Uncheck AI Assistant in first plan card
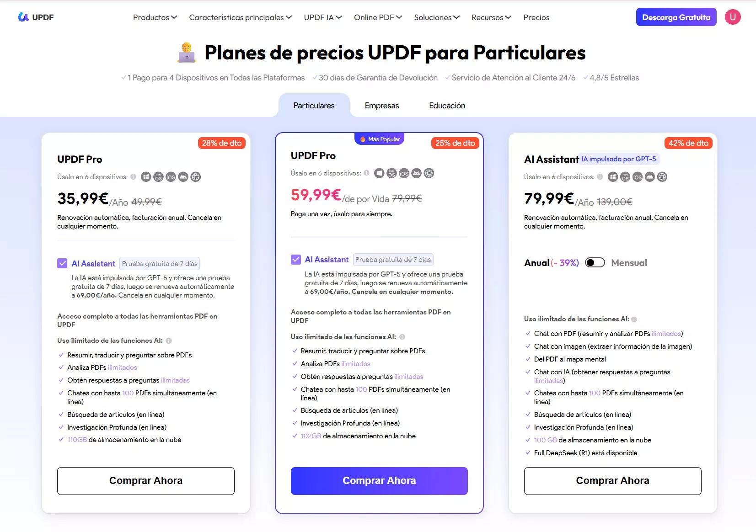Viewport: 756px width, 532px height. tap(62, 263)
